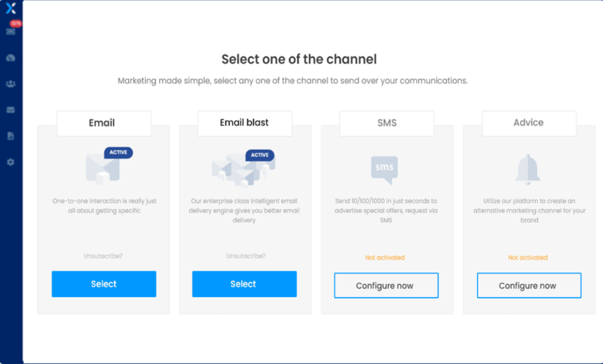Open the document icon in sidebar
The height and width of the screenshot is (364, 603).
click(x=10, y=136)
